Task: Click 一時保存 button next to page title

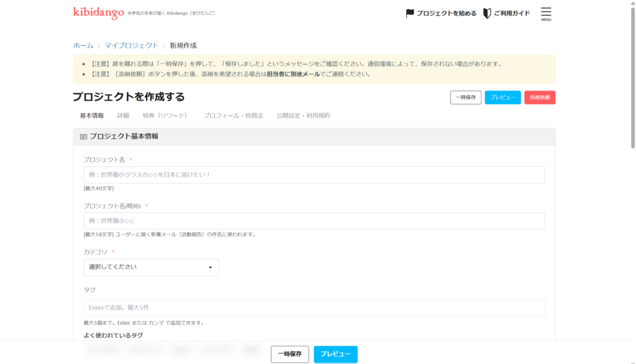Action: [x=465, y=98]
